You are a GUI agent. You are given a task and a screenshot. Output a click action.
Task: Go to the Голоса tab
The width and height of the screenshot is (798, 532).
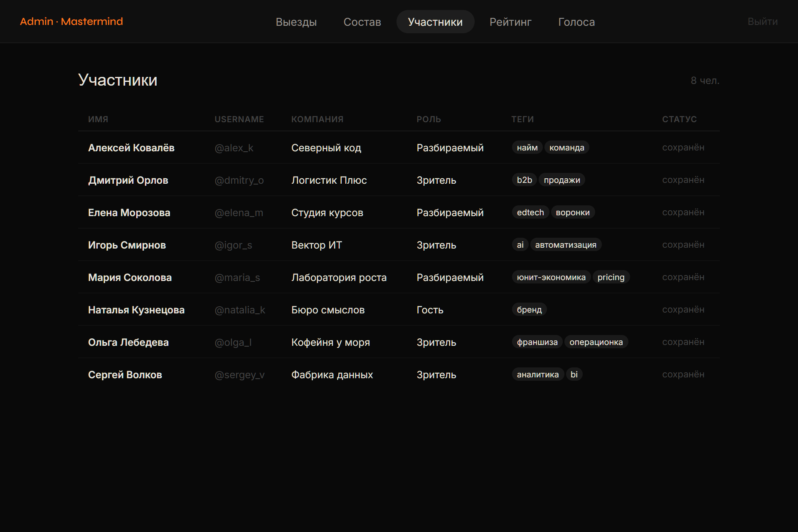576,22
